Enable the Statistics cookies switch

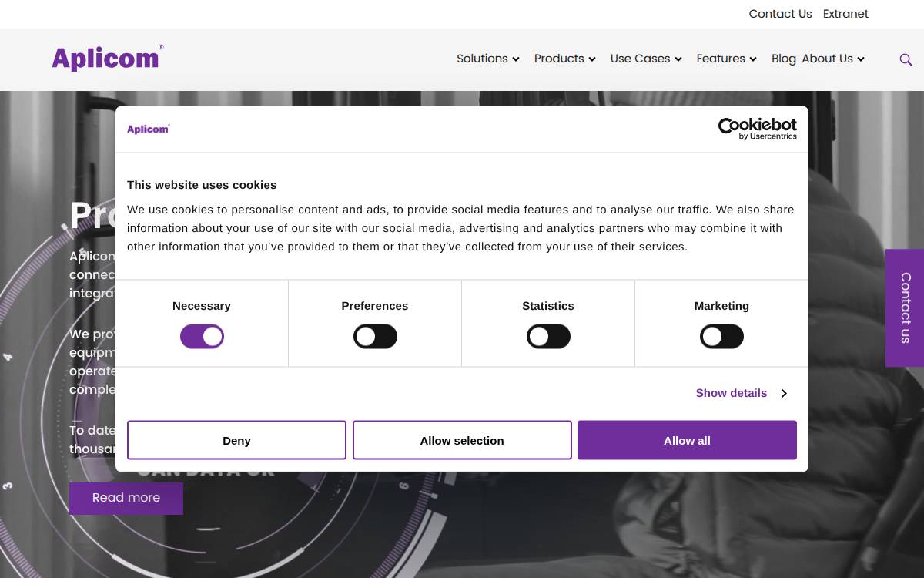[548, 337]
